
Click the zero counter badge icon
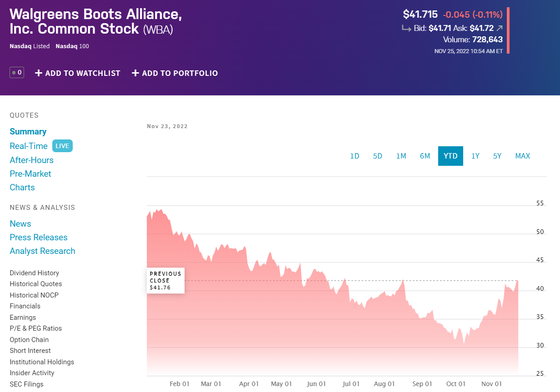[17, 72]
